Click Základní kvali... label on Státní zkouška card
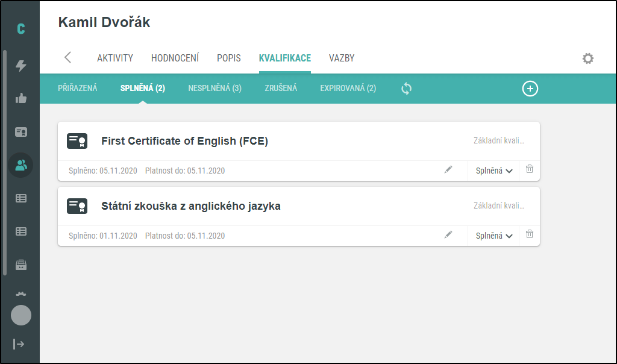This screenshot has width=617, height=364. tap(498, 206)
